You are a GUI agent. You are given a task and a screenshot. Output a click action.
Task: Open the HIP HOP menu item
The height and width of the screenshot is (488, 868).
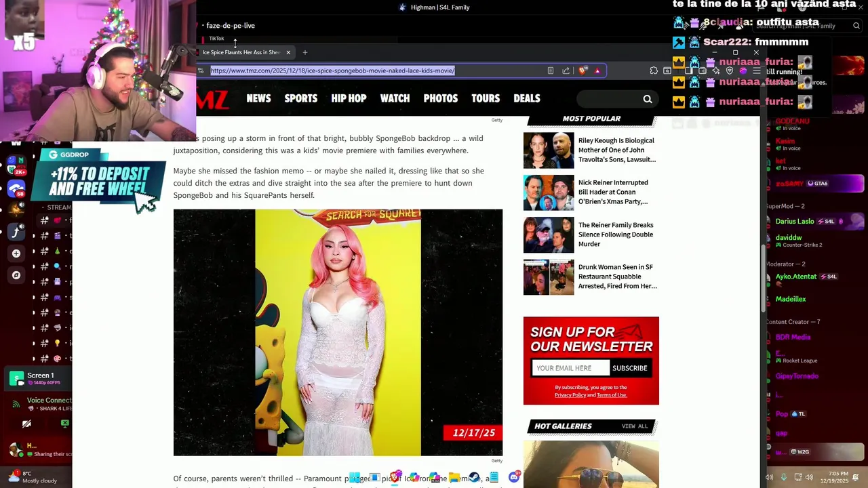click(349, 98)
